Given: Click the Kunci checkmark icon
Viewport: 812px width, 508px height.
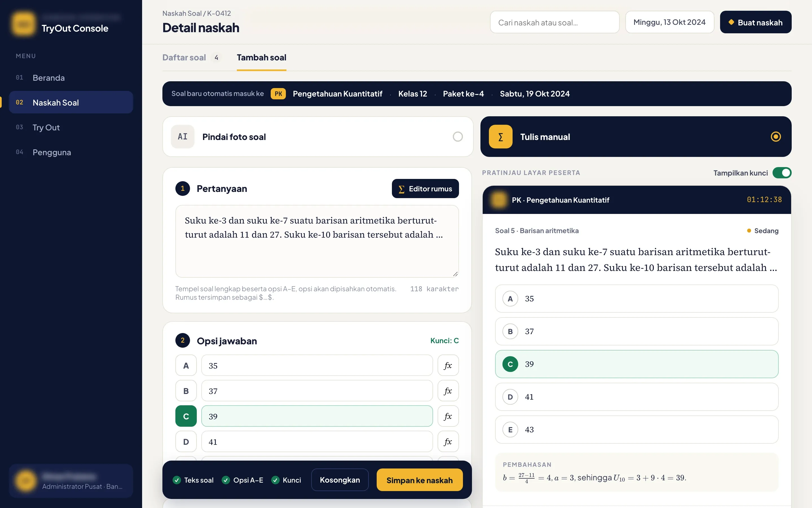Looking at the screenshot, I should tap(275, 480).
